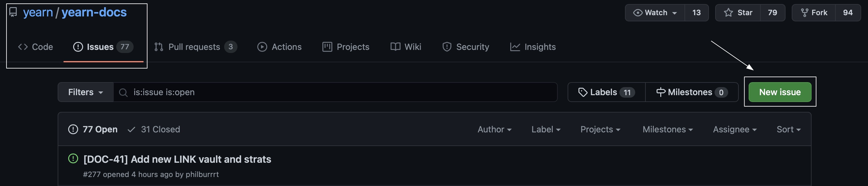The width and height of the screenshot is (868, 186).
Task: Expand the Author filter dropdown
Action: (494, 129)
